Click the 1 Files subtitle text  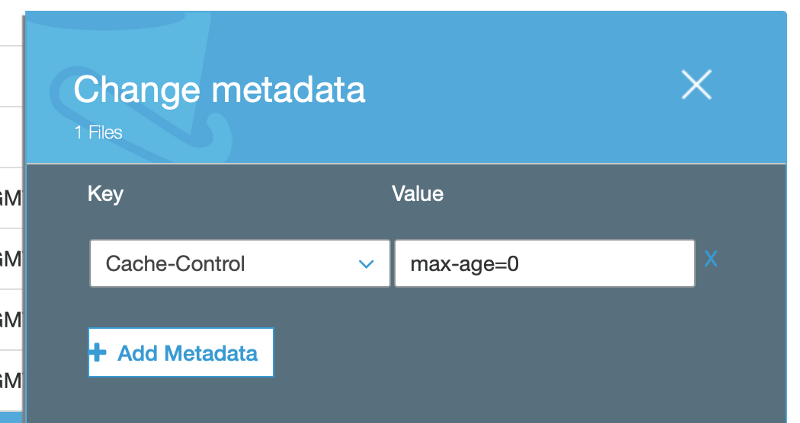(98, 133)
